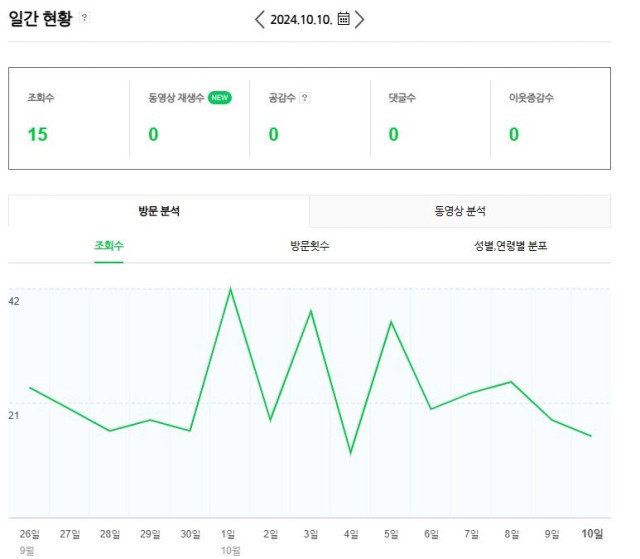Click the 2024.10.10. date text

click(x=301, y=19)
